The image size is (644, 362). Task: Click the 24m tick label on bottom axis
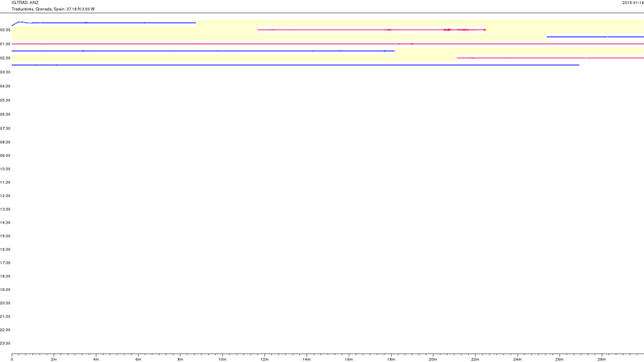(517, 359)
